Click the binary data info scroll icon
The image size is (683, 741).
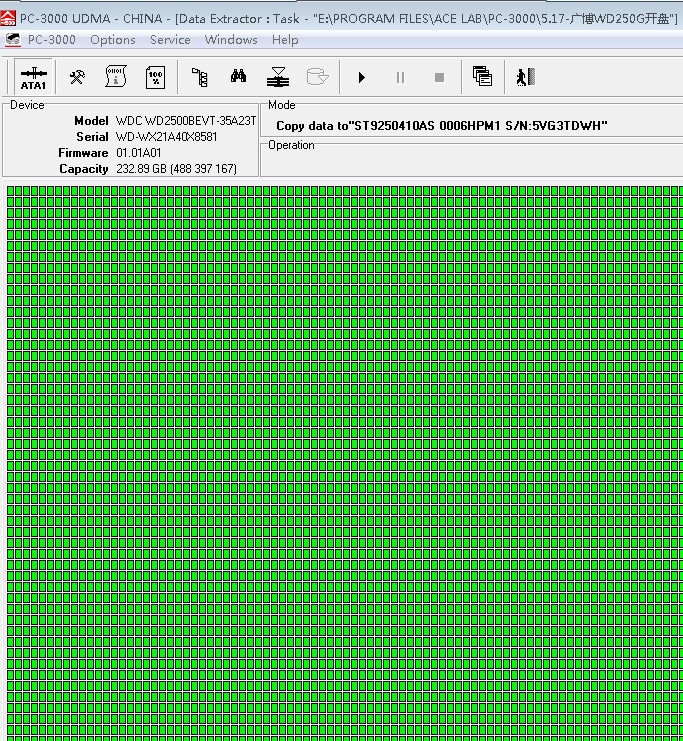point(116,77)
